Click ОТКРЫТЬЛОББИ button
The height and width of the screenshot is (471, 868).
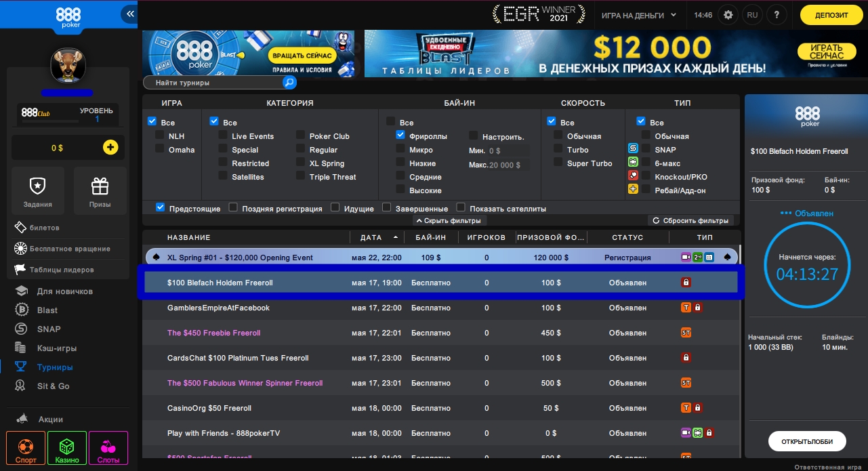806,441
